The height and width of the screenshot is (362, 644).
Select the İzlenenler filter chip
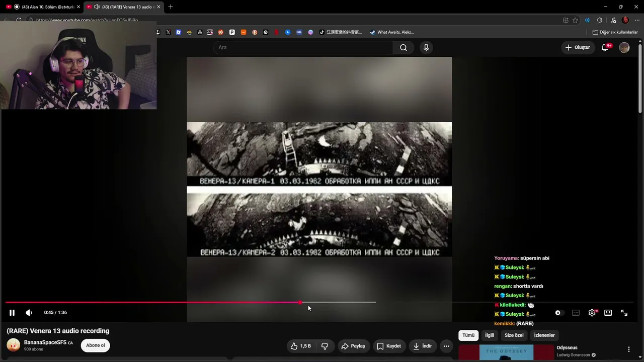point(544,335)
